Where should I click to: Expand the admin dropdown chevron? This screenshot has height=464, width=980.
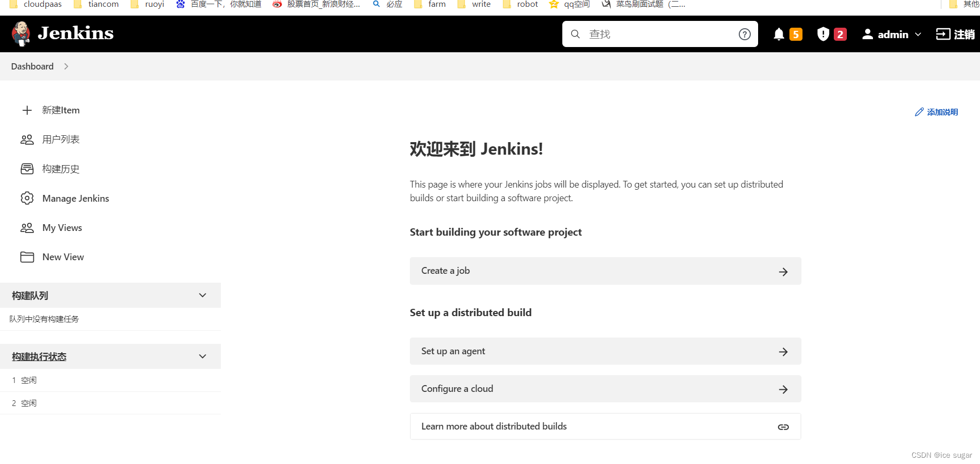tap(918, 34)
